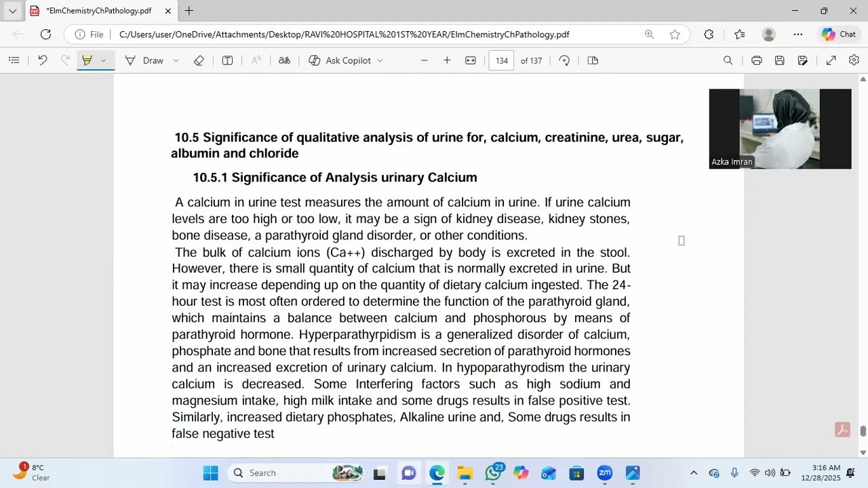
Task: Expand the highlight color options arrow
Action: pyautogui.click(x=103, y=60)
